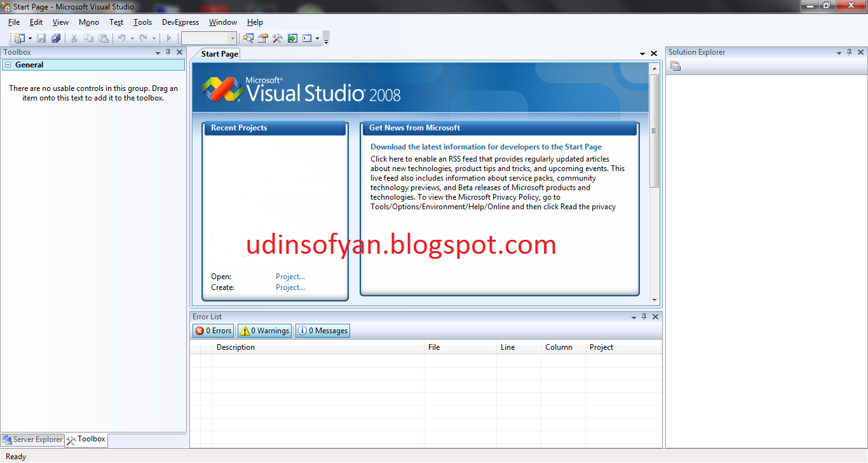Close the Error List panel
The image size is (868, 463).
(655, 316)
